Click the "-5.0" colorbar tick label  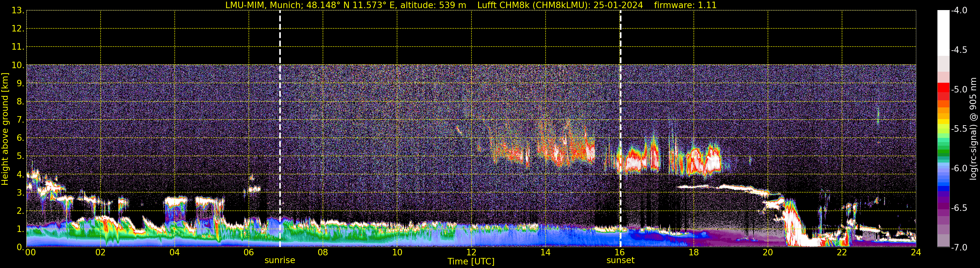[x=959, y=90]
